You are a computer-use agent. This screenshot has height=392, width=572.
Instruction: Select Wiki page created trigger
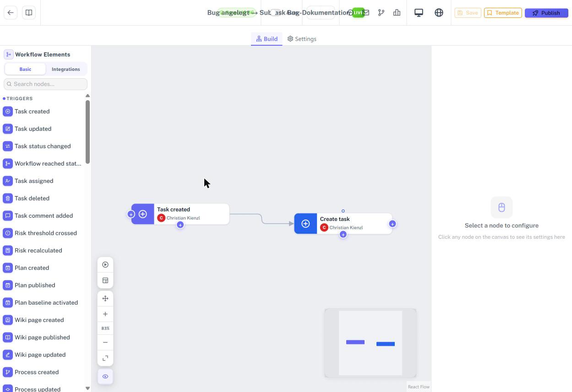[42, 320]
